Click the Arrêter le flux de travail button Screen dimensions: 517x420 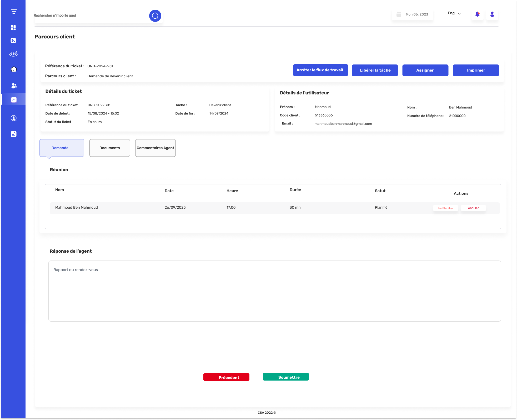pos(320,70)
